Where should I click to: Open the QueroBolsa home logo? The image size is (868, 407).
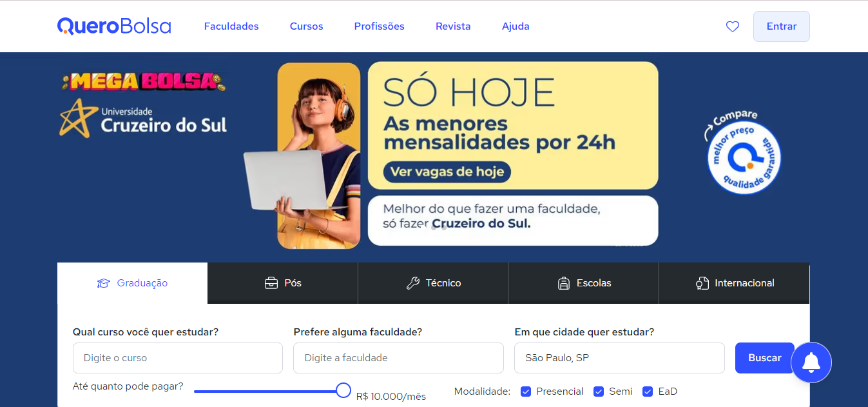coord(114,26)
